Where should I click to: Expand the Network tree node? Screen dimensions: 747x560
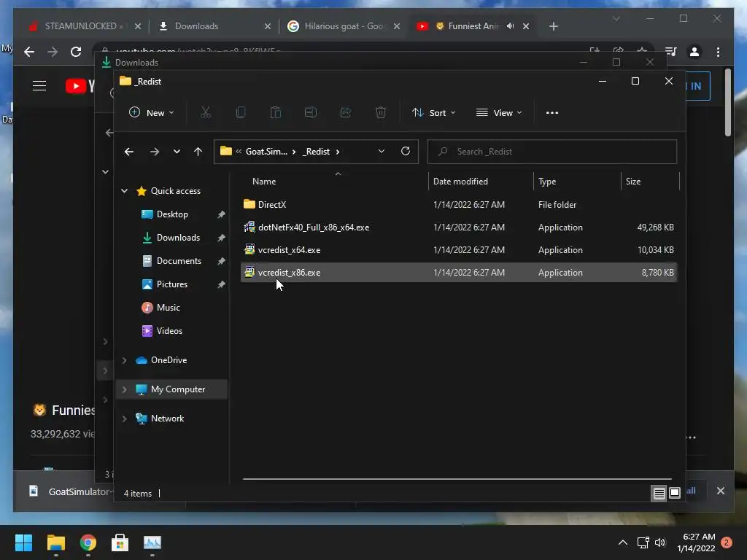124,419
